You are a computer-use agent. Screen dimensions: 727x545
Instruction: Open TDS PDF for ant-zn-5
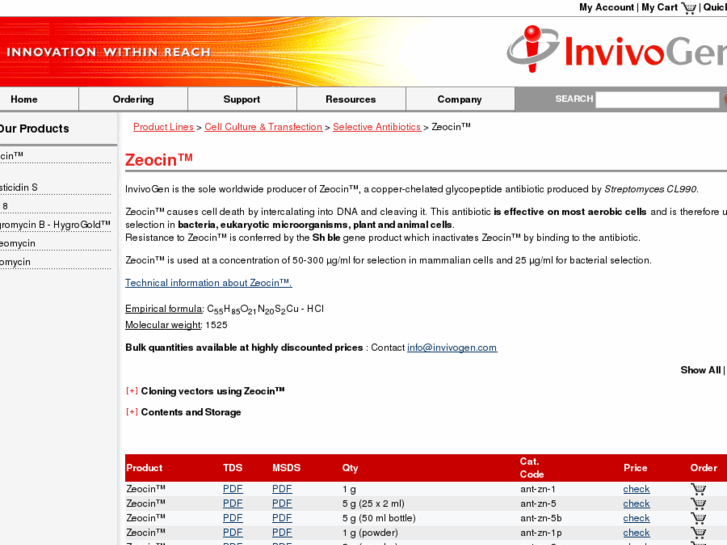(233, 504)
